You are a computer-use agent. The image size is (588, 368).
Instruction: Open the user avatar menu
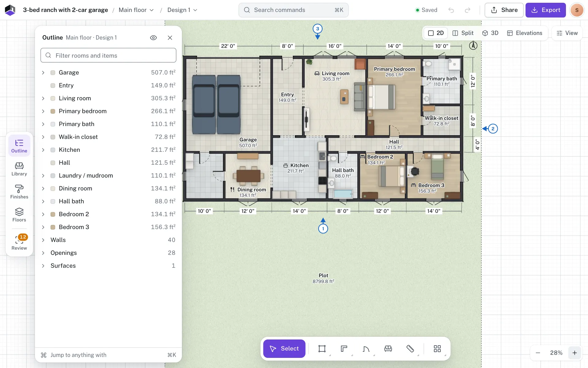tap(577, 10)
